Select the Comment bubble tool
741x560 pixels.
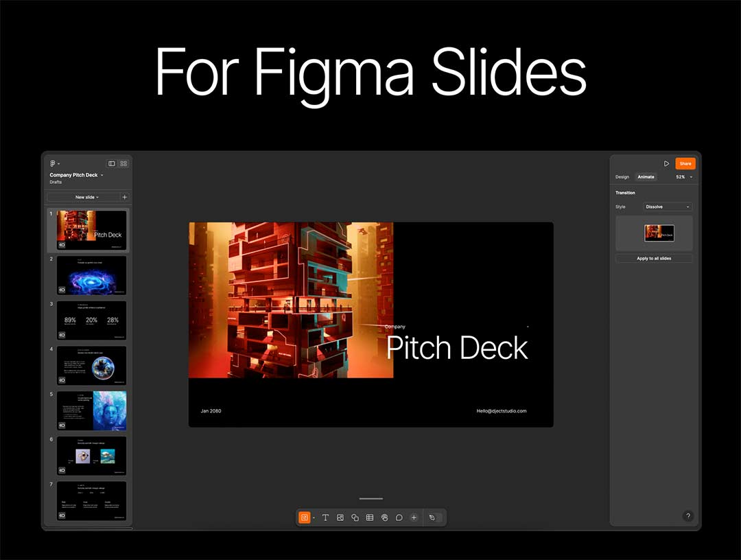click(x=399, y=517)
